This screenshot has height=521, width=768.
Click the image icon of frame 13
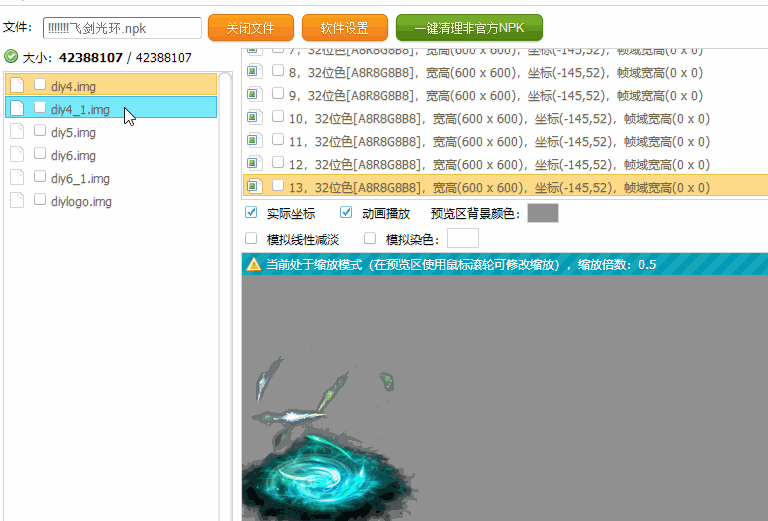(253, 186)
